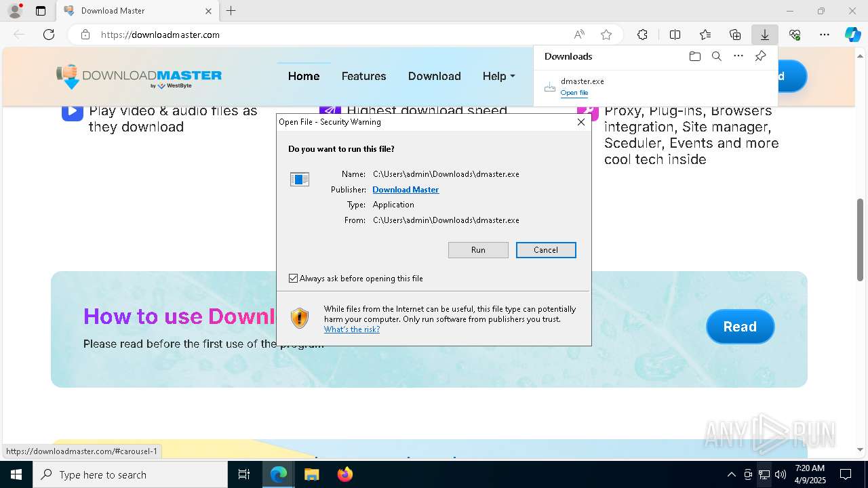Image resolution: width=868 pixels, height=488 pixels.
Task: Click the volume speaker tray icon
Action: 781,474
